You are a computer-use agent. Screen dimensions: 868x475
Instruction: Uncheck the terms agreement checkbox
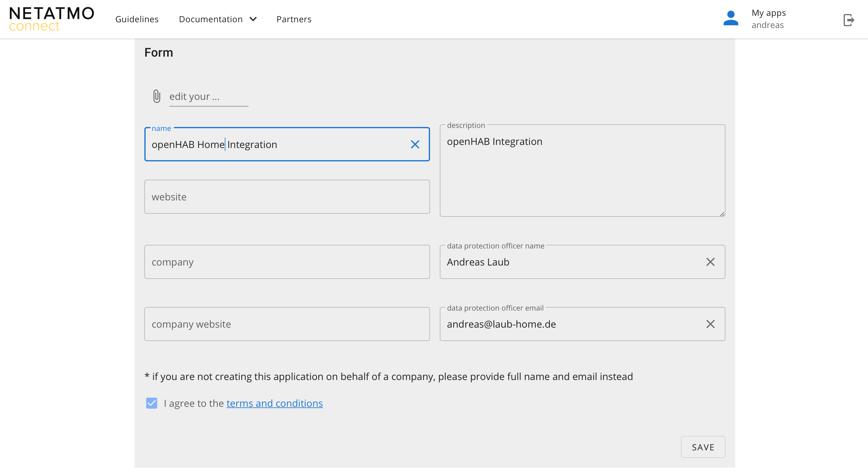point(152,403)
